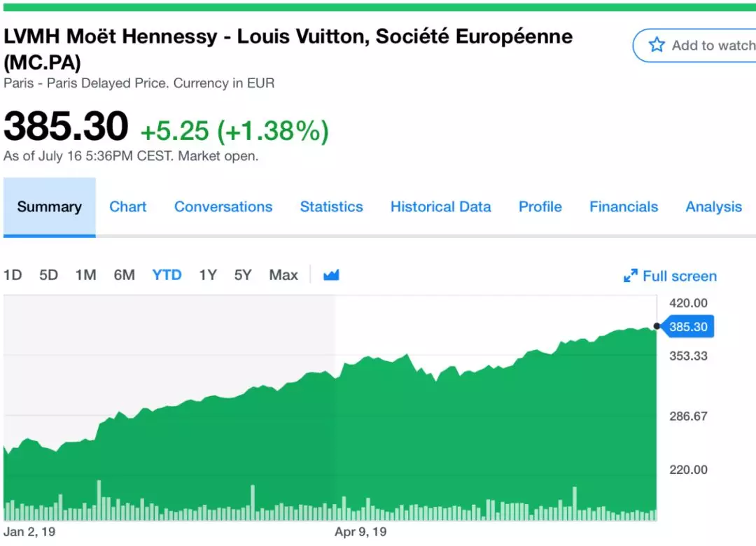The width and height of the screenshot is (756, 546).
Task: Select the 5D time range
Action: pos(48,275)
